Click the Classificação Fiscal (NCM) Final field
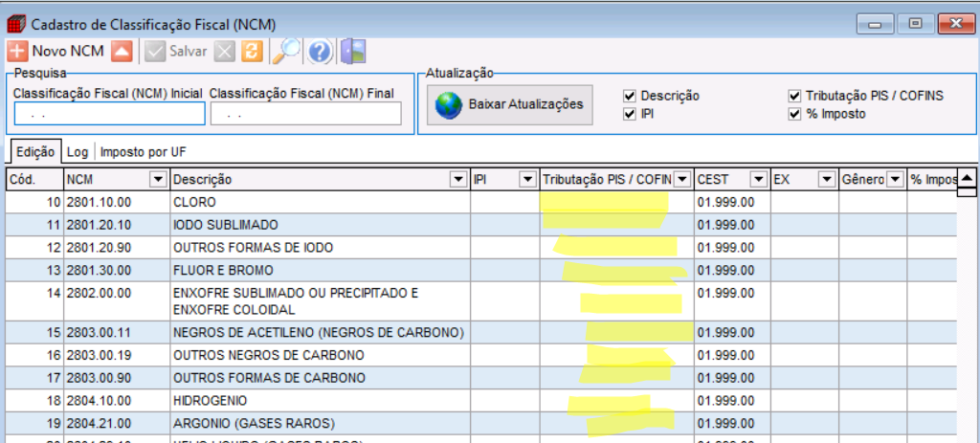This screenshot has height=443, width=980. [x=305, y=114]
